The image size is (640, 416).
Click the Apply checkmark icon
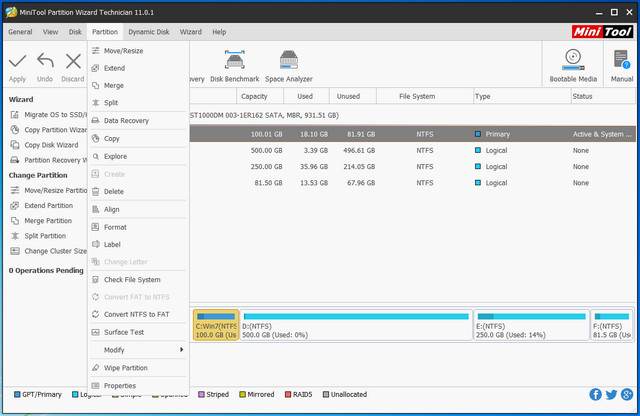tap(18, 61)
